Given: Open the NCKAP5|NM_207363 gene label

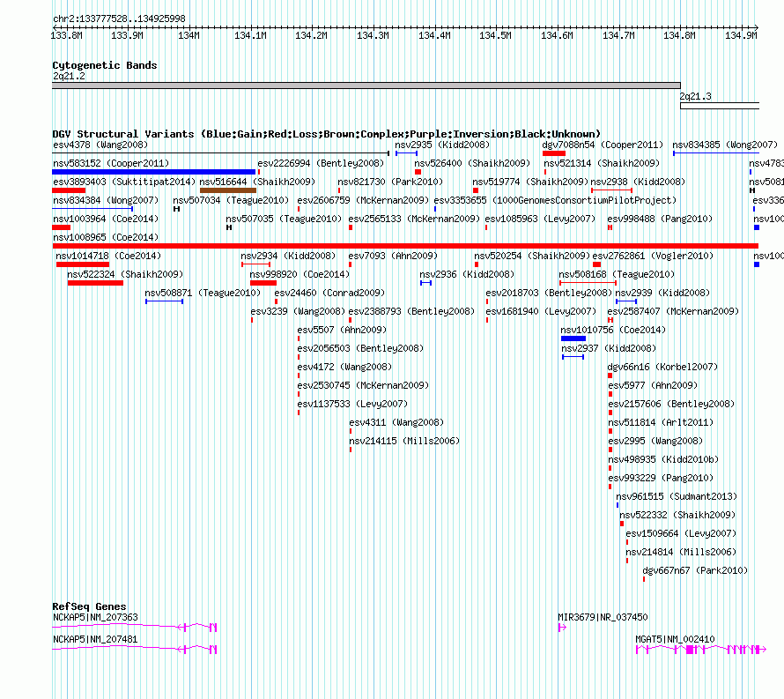Looking at the screenshot, I should pos(95,617).
